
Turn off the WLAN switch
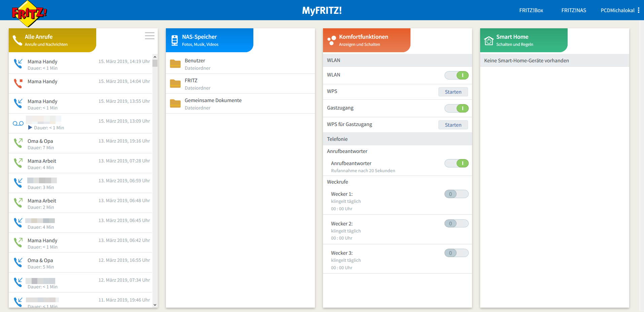coord(456,75)
